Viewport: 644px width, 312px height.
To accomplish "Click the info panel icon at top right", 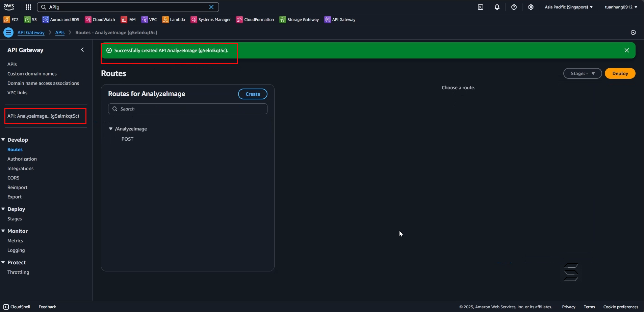I will click(633, 32).
